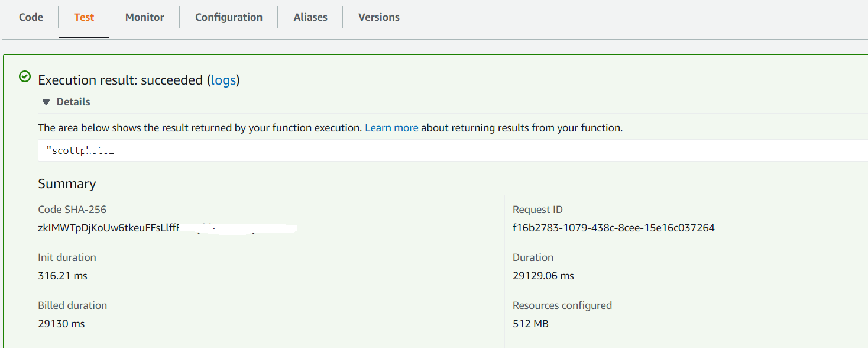Click the Init duration value 316.21 ms

click(x=63, y=276)
